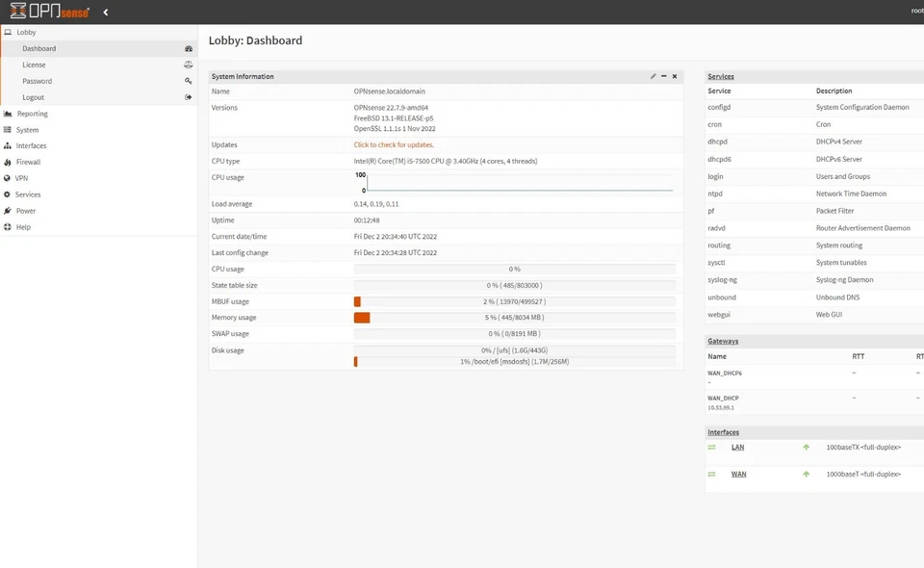This screenshot has width=924, height=568.
Task: Click the LAN green up-arrow status icon
Action: 807,448
